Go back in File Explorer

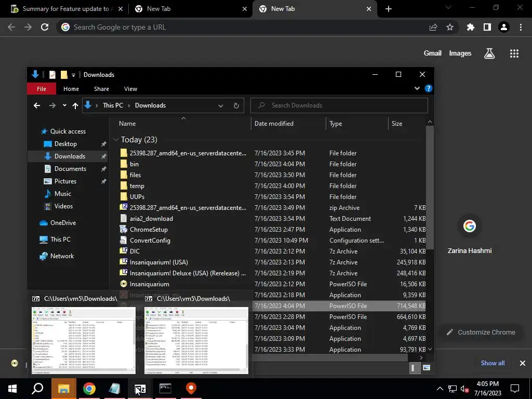37,105
